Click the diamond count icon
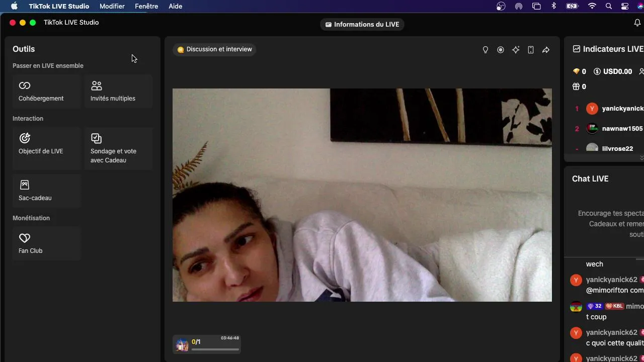The height and width of the screenshot is (362, 644). (576, 71)
